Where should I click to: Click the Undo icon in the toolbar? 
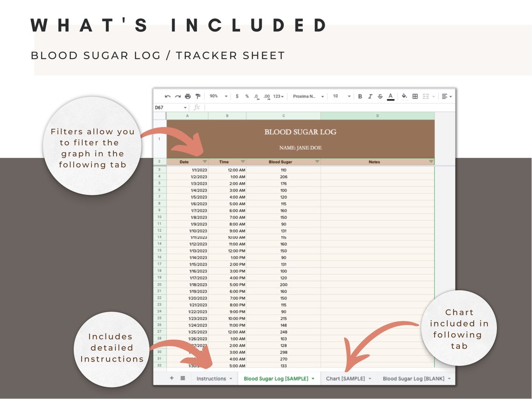pos(168,96)
